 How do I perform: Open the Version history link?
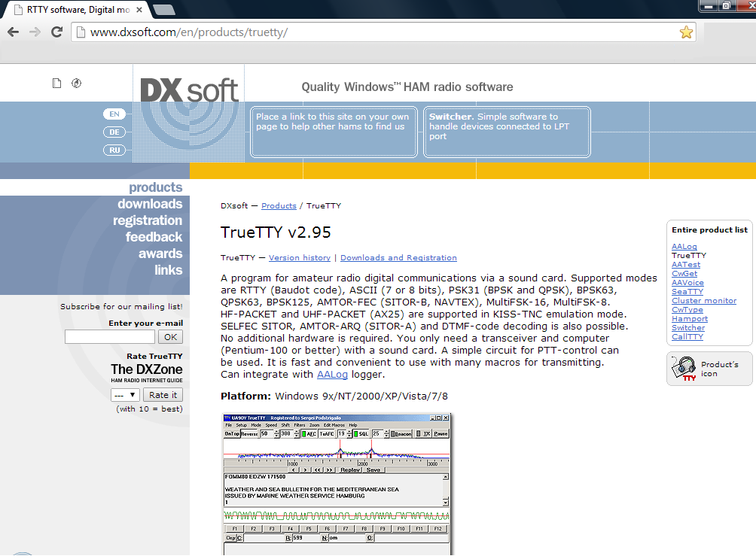tap(299, 258)
